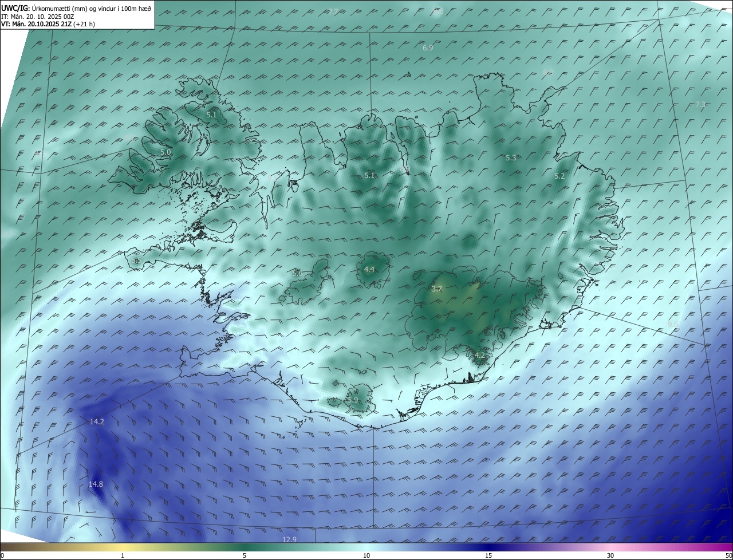Click the 0 label on the color scale
The height and width of the screenshot is (560, 733).
(x=2, y=555)
